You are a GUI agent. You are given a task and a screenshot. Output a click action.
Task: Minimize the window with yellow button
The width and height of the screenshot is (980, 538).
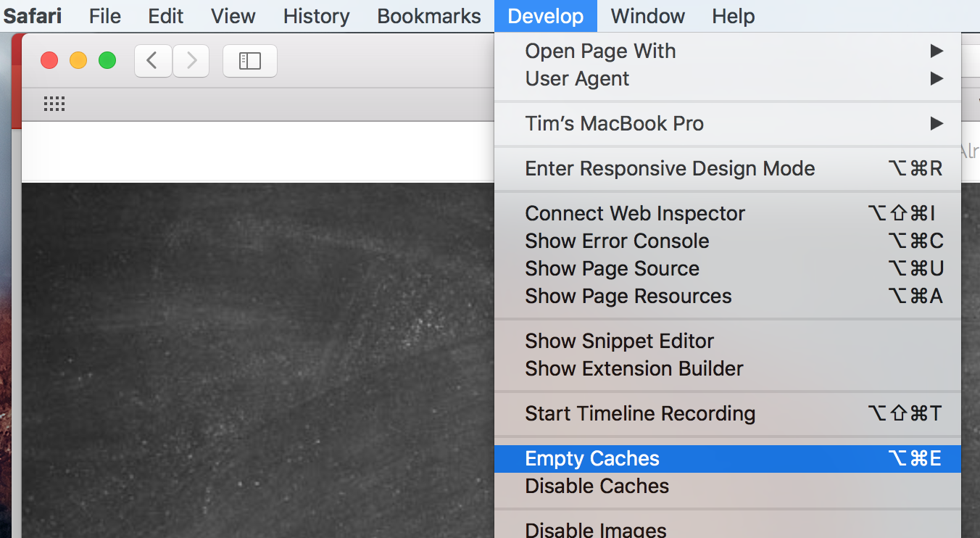[x=78, y=60]
